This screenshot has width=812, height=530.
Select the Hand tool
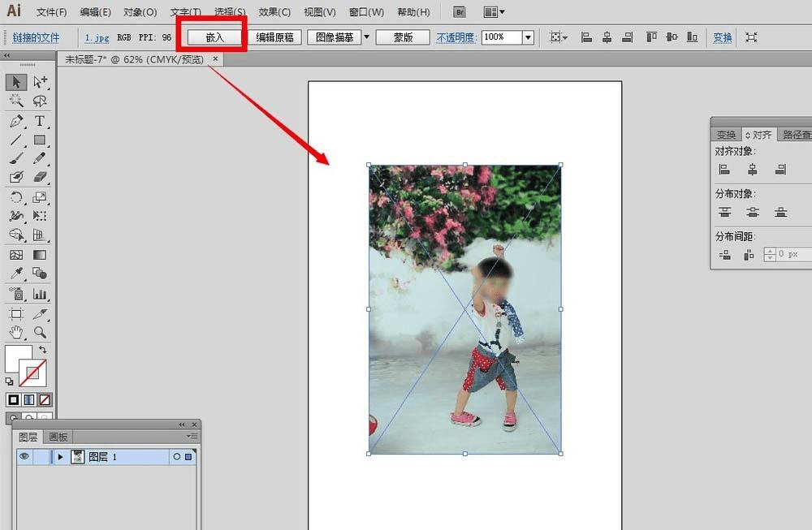pos(16,332)
